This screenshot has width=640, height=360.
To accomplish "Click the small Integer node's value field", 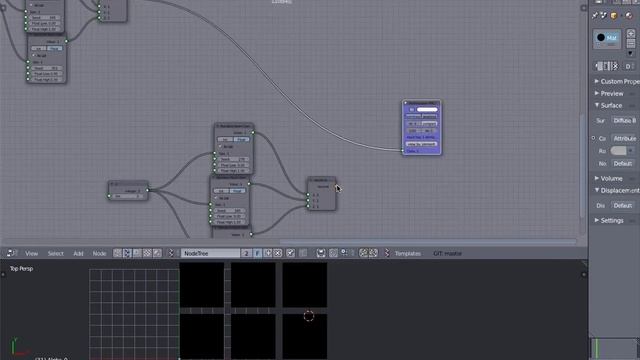I will pyautogui.click(x=129, y=196).
